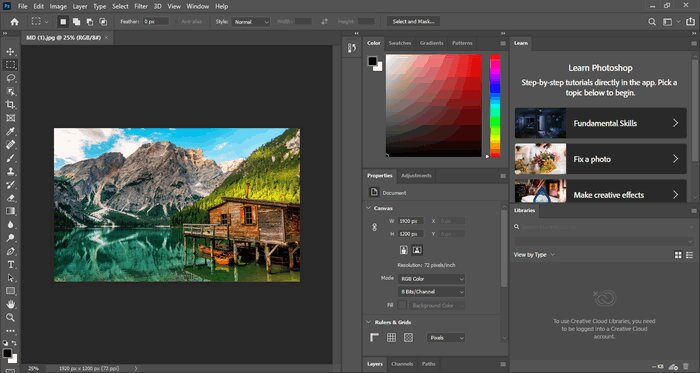700x373 pixels.
Task: Select the Gradient tool
Action: pyautogui.click(x=10, y=211)
